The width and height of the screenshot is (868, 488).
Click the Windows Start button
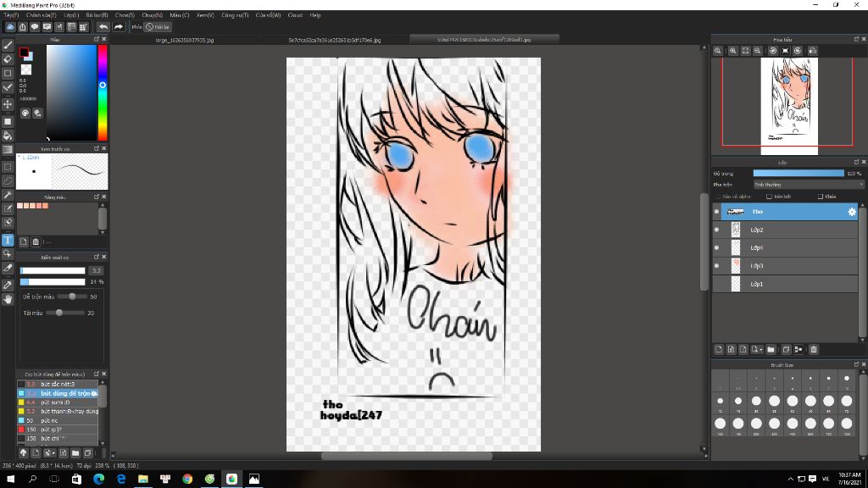click(10, 479)
